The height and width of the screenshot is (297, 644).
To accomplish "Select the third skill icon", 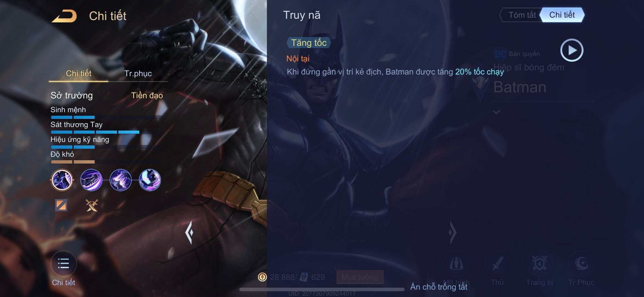I will pyautogui.click(x=120, y=180).
